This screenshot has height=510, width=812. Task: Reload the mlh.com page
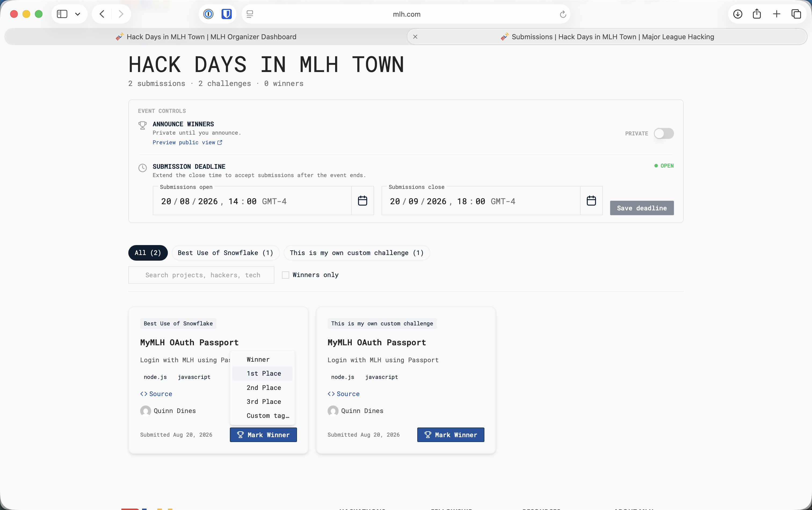point(563,14)
